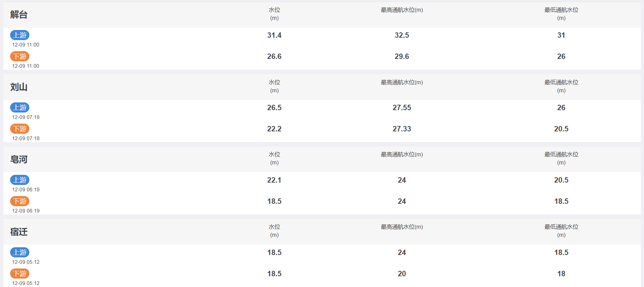The height and width of the screenshot is (287, 644).
Task: Select the 皂河 station heading
Action: coord(19,159)
